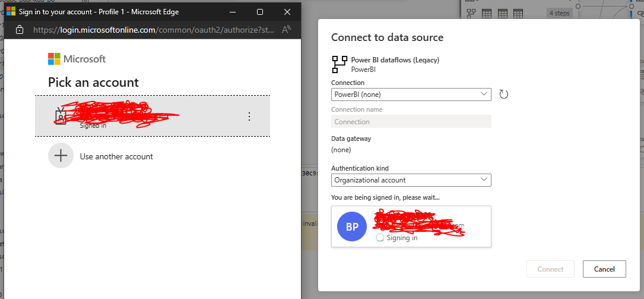The width and height of the screenshot is (644, 299).
Task: Click the Power BI dataflows (Legacy) label
Action: click(395, 60)
